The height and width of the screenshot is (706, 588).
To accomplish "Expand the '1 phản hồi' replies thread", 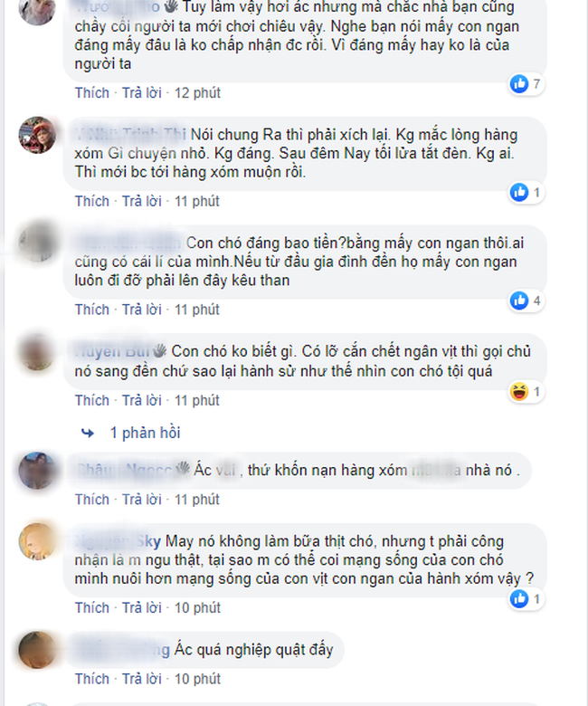I will coord(145,433).
